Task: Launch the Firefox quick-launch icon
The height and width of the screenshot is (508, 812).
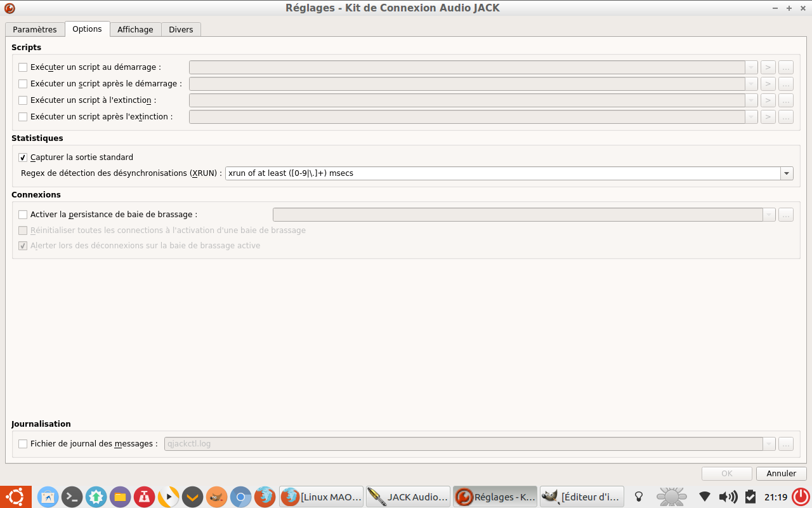Action: (x=265, y=497)
